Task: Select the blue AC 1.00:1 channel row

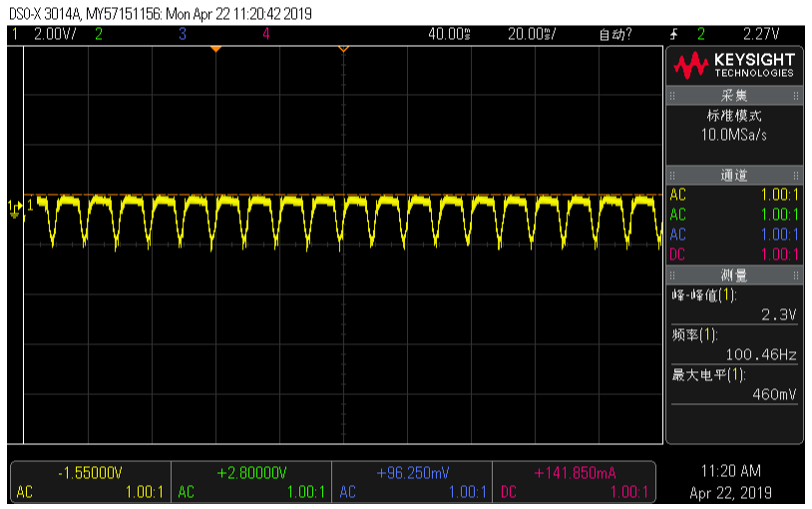Action: click(734, 235)
